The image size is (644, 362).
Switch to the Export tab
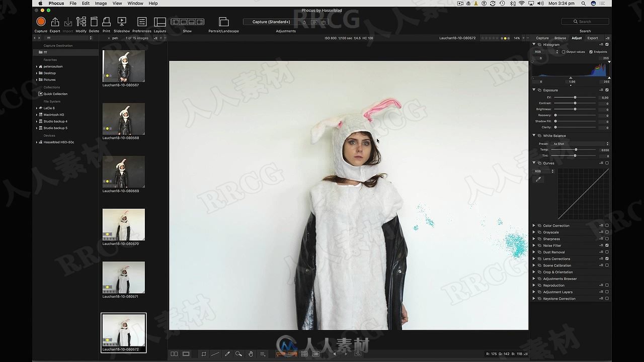point(593,38)
